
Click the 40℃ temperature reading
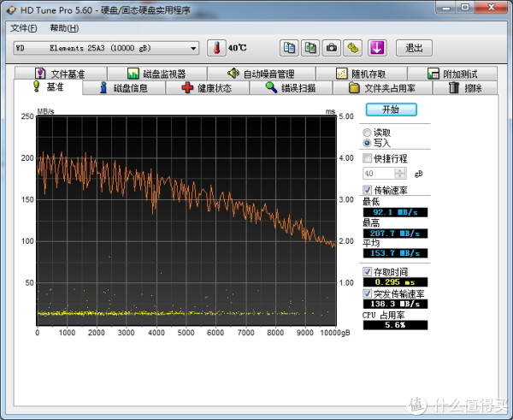238,48
